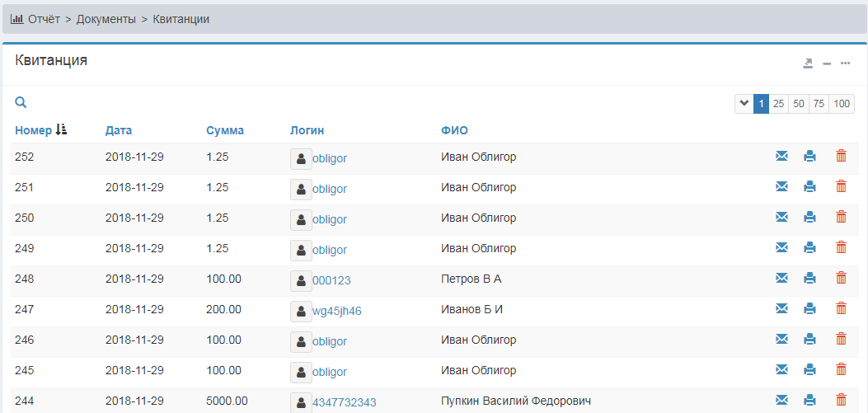Screen dimensions: 868x413
Task: Open the wg45jh46 login link
Action: [336, 311]
